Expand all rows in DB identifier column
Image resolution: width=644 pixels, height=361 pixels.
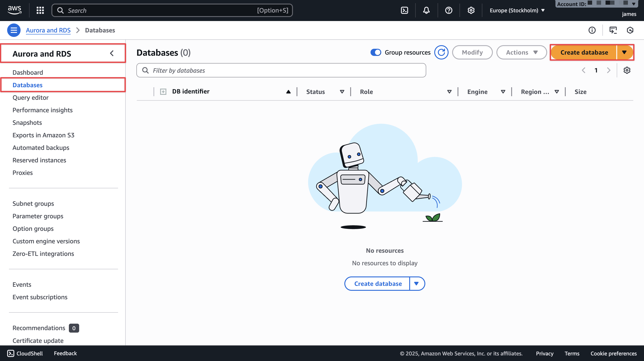click(x=163, y=92)
